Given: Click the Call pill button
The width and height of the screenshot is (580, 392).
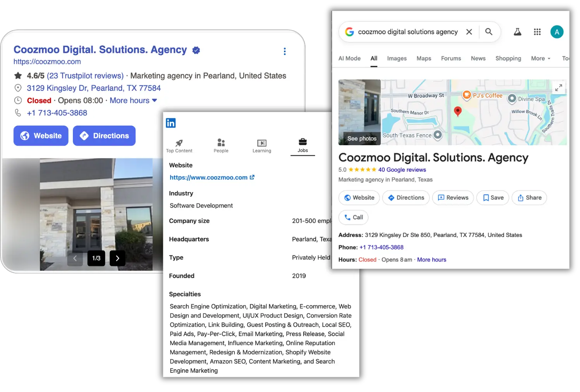Looking at the screenshot, I should [353, 218].
